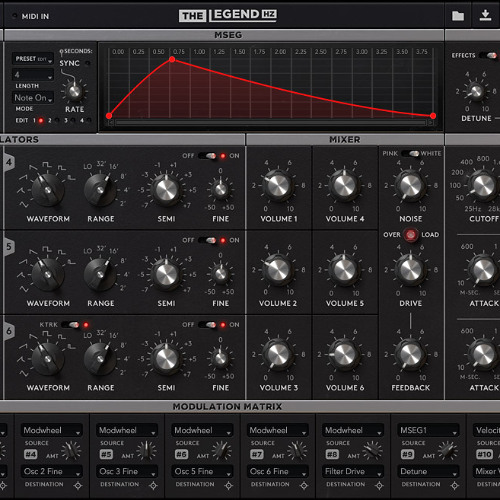Toggle oscillator 4 OFF/ON switch
The width and height of the screenshot is (500, 500).
(207, 156)
